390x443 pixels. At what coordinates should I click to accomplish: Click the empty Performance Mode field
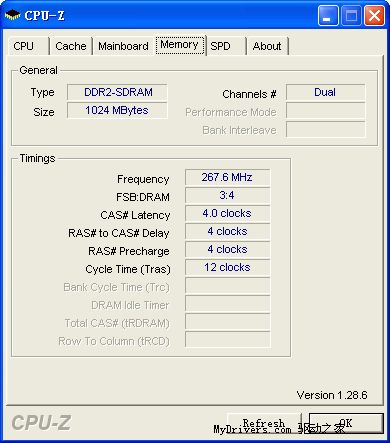click(325, 111)
